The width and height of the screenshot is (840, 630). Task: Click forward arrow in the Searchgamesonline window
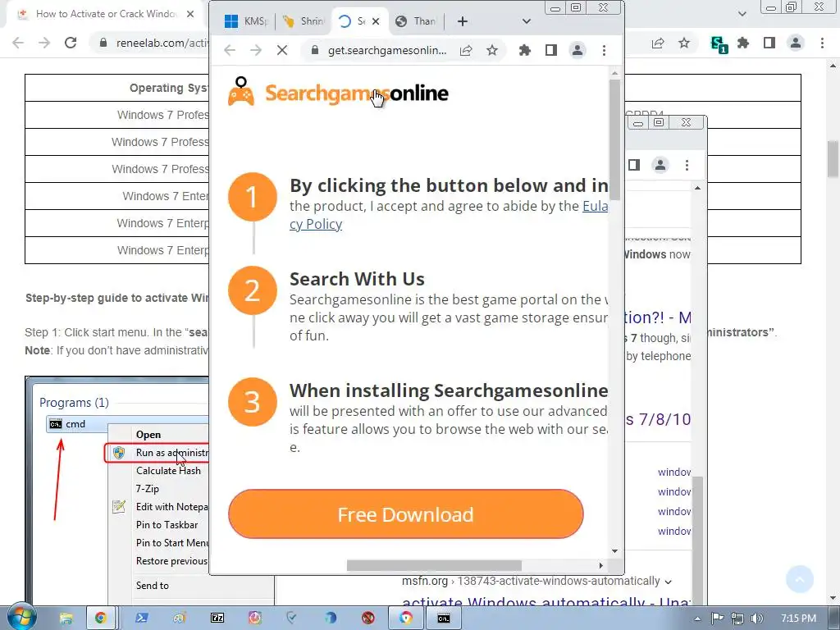(256, 50)
